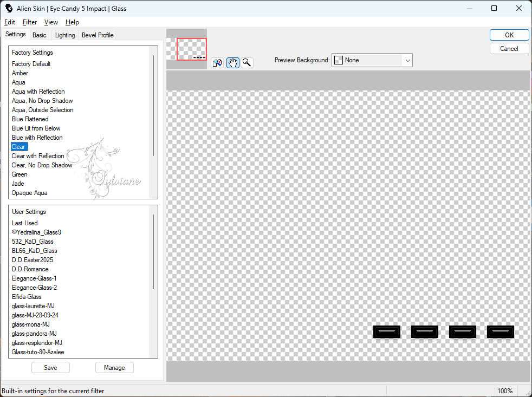Select the Aqua with Reflection preset

(x=38, y=92)
